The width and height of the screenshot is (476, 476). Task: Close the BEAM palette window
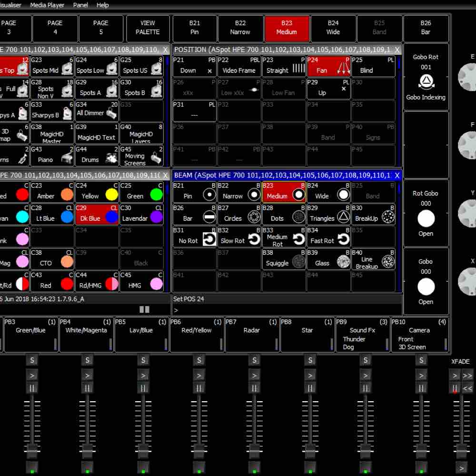point(397,175)
